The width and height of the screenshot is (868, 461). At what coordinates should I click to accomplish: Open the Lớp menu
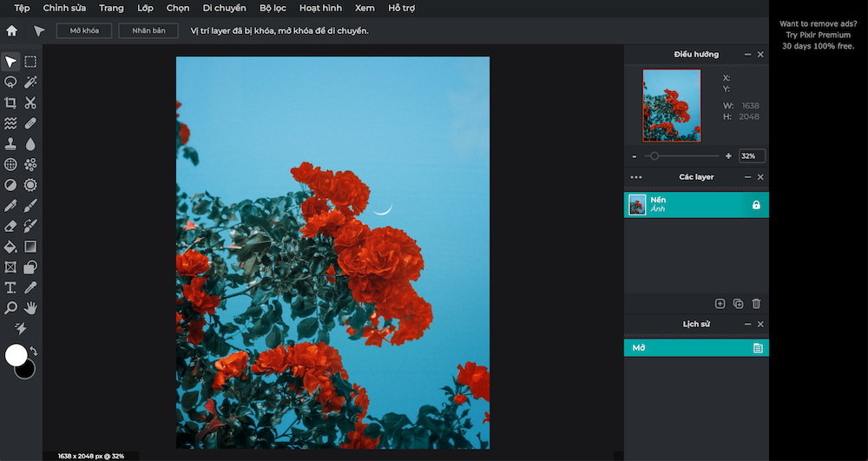[145, 9]
